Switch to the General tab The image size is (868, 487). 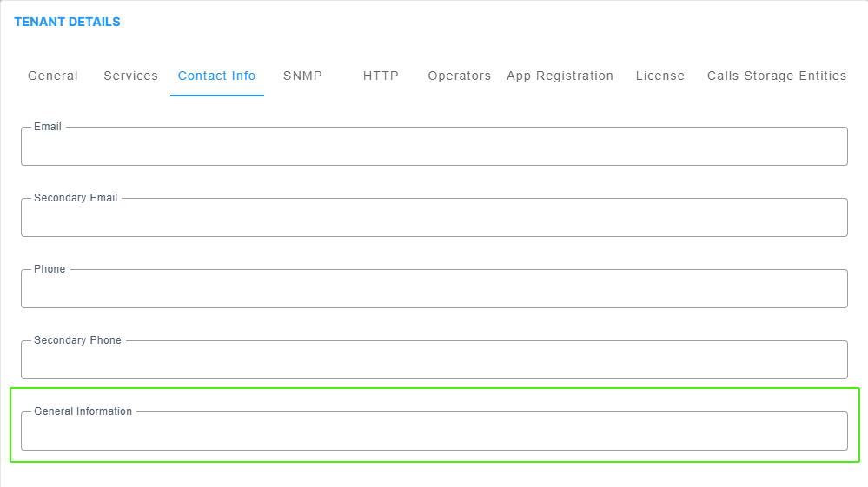point(53,76)
